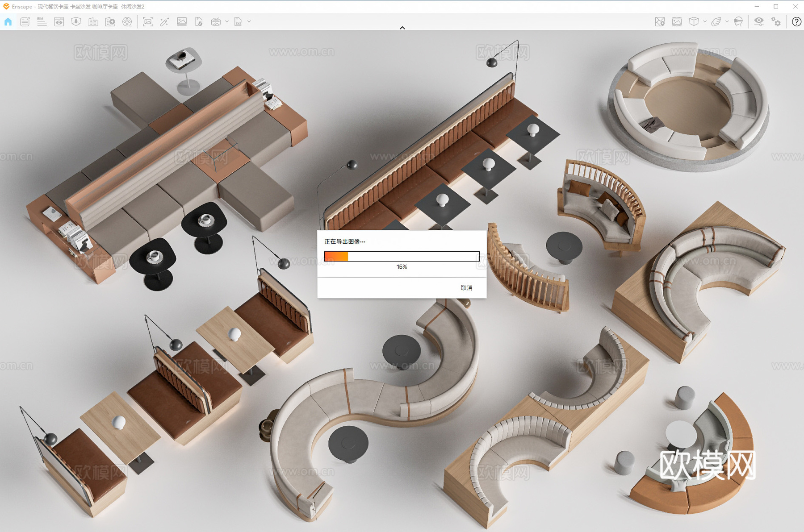
Task: Open the site context map icon
Action: [76, 21]
